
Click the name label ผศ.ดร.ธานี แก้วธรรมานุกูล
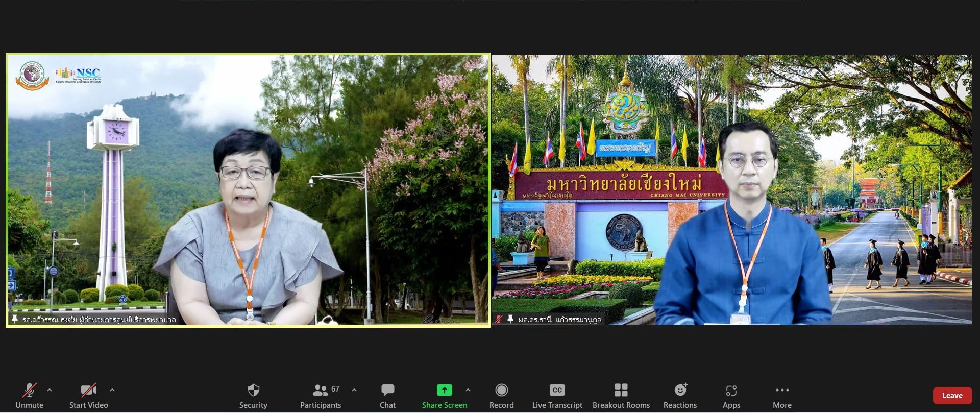pos(560,320)
